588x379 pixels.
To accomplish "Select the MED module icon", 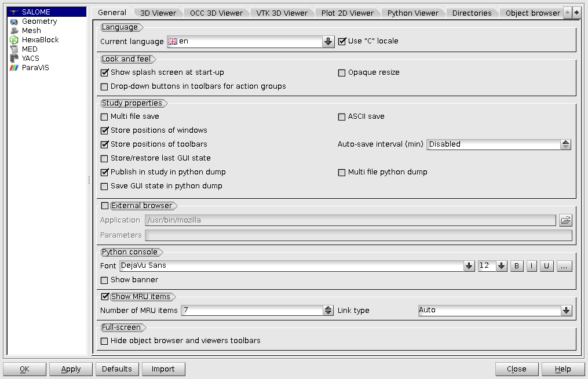I will pyautogui.click(x=14, y=49).
